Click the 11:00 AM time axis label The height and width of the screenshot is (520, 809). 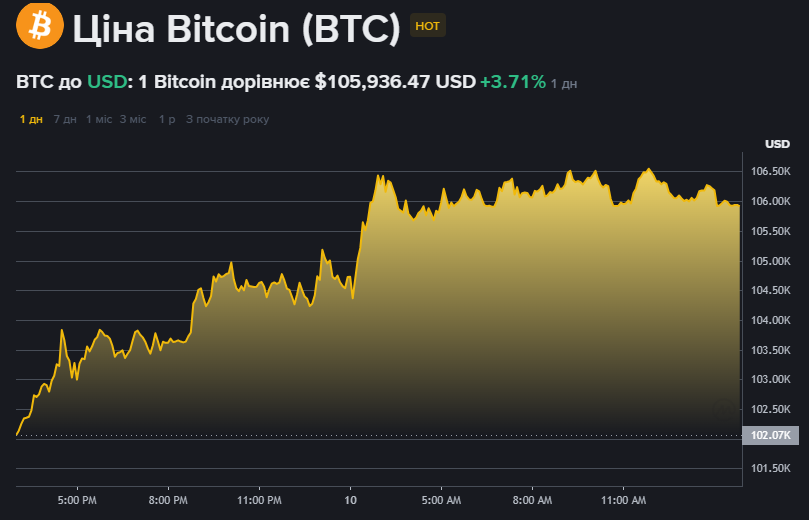click(622, 499)
